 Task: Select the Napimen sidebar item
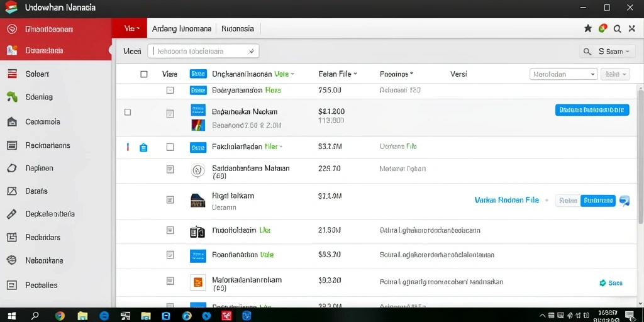[39, 168]
